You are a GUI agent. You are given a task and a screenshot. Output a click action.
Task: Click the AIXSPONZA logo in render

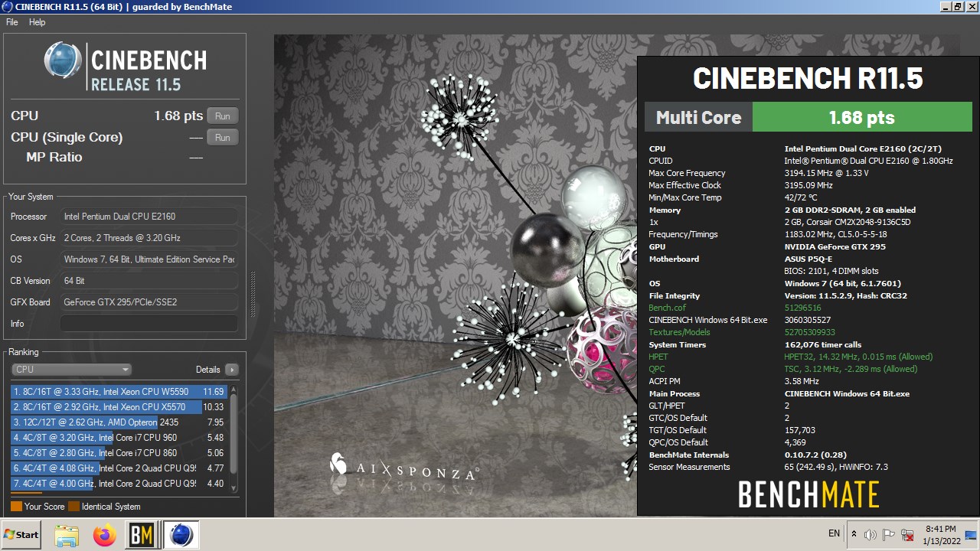pos(403,466)
